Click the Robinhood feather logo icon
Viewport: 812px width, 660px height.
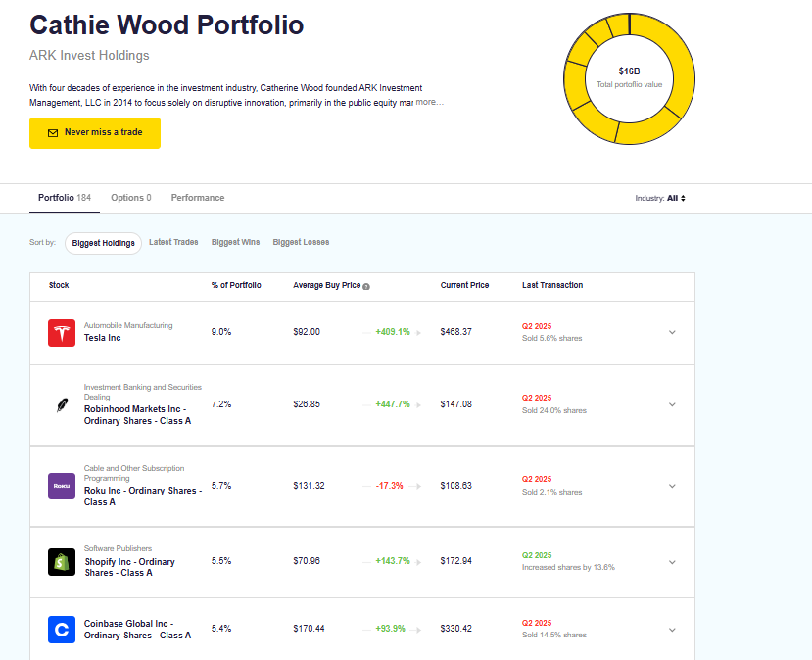click(62, 405)
